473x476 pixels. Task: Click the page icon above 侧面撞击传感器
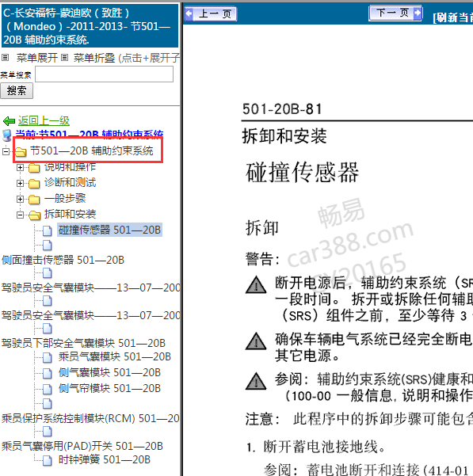pos(47,246)
